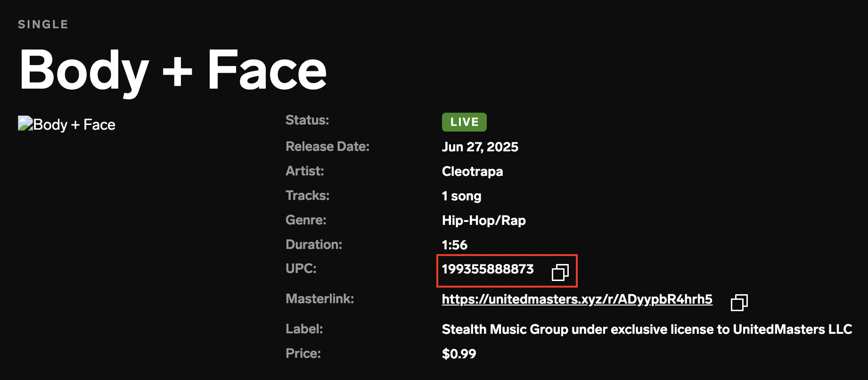Click the UPC field label

[301, 269]
